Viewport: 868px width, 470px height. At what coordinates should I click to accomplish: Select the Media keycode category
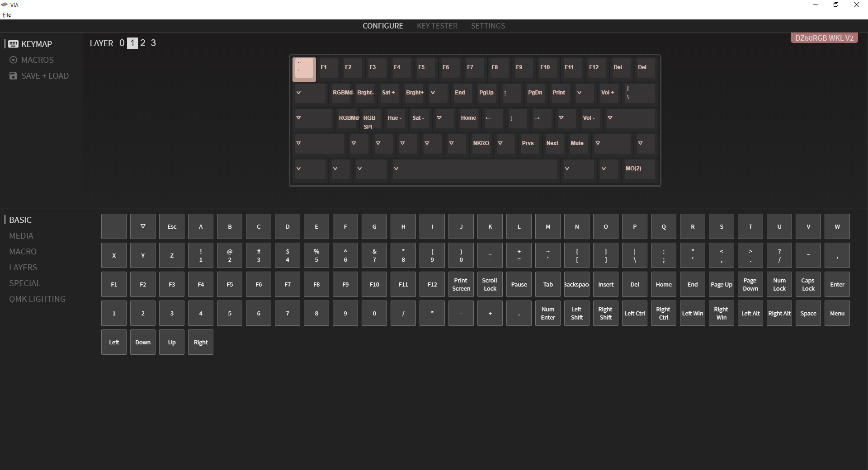21,235
